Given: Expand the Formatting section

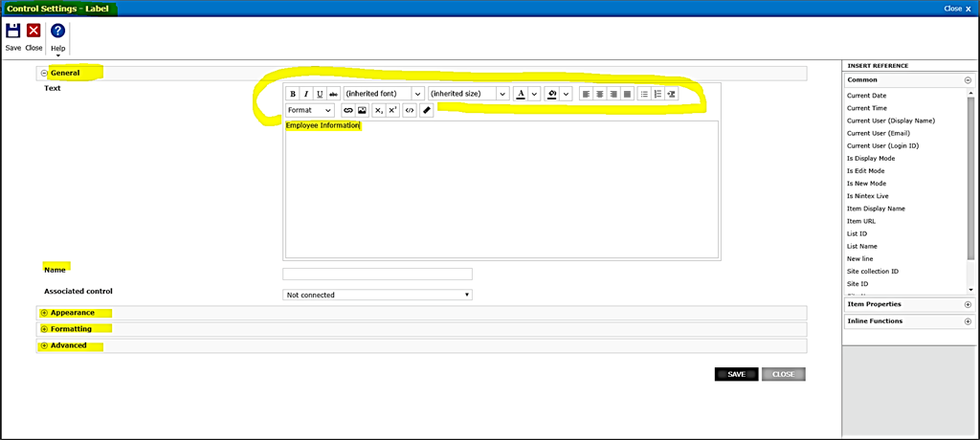Looking at the screenshot, I should click(44, 329).
